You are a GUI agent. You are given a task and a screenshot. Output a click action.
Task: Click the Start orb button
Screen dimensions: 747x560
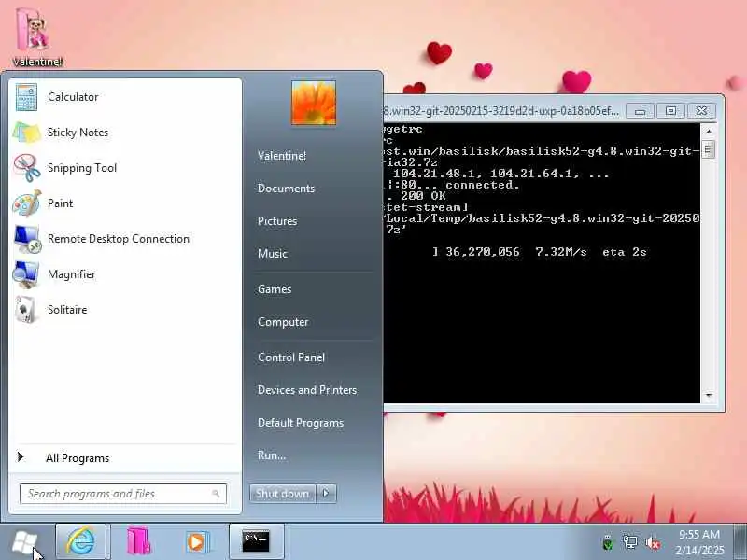coord(24,542)
